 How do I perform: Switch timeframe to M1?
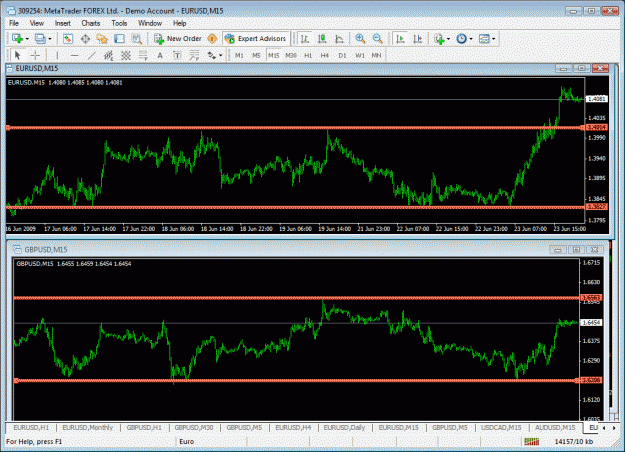click(x=239, y=55)
